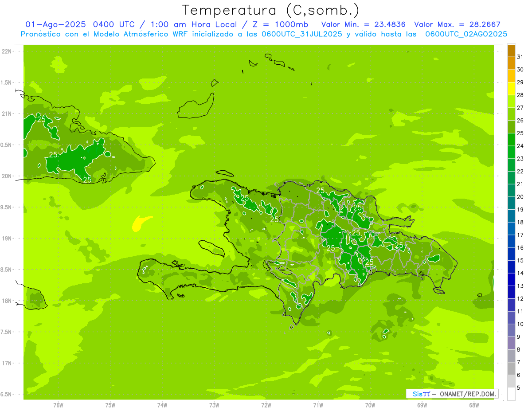Viewport: 532px width, 411px height.
Task: Click the legend label "28"
Action: point(520,95)
